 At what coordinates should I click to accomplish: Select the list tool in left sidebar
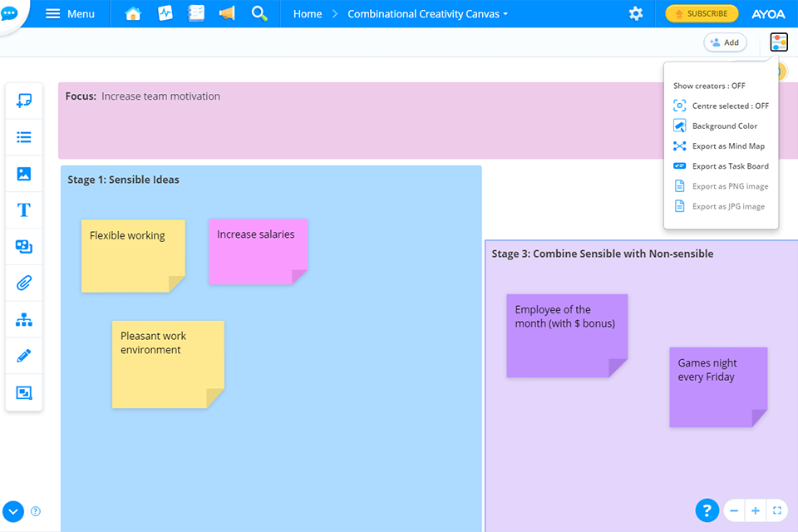click(x=24, y=138)
